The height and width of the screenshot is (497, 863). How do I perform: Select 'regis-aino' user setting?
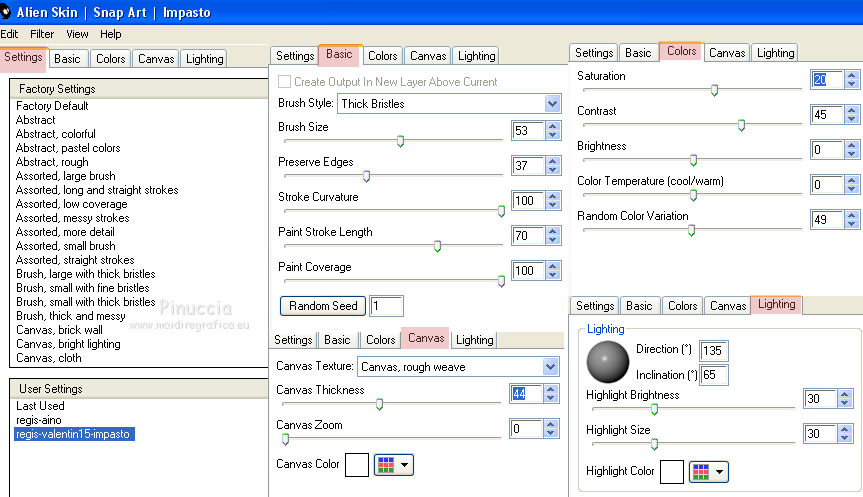click(x=41, y=420)
